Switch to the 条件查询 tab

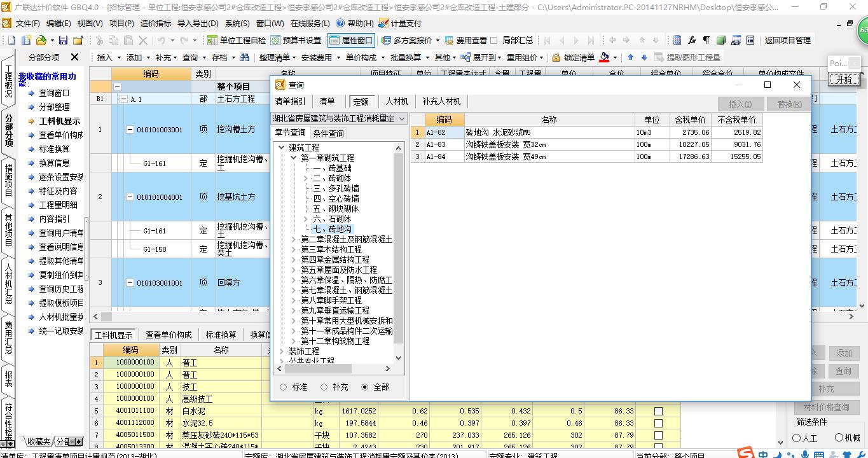point(329,133)
